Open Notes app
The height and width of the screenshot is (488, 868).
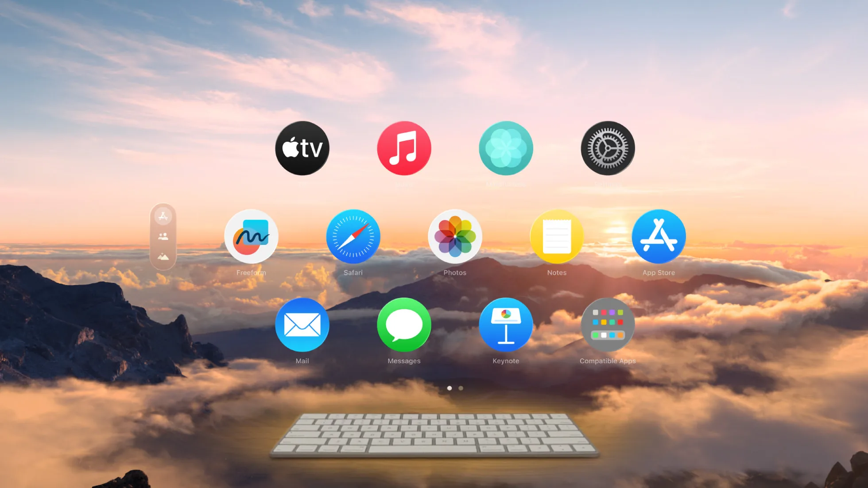[557, 236]
